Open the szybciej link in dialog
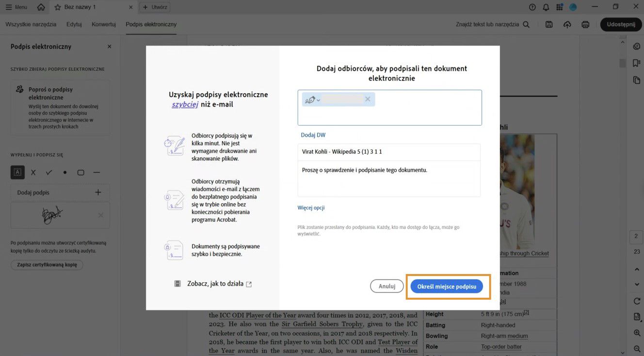644x356 pixels. (x=185, y=104)
